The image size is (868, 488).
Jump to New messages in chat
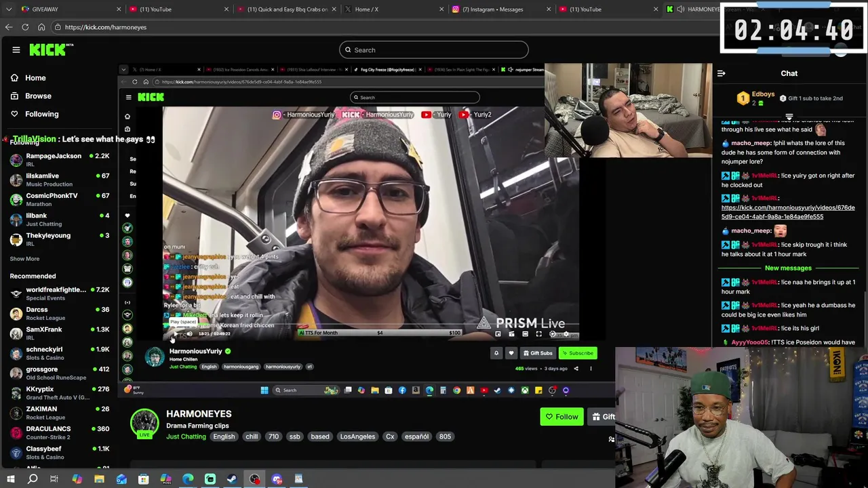tap(788, 268)
